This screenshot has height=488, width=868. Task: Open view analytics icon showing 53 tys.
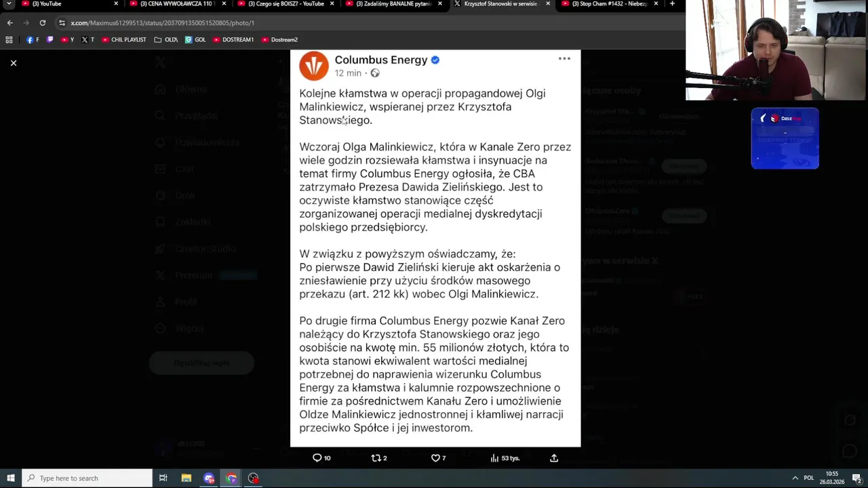tap(505, 458)
